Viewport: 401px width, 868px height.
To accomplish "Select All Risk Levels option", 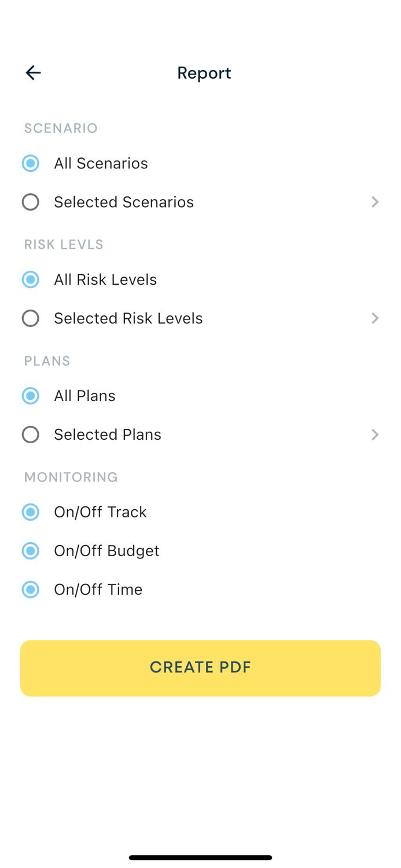I will coord(30,279).
